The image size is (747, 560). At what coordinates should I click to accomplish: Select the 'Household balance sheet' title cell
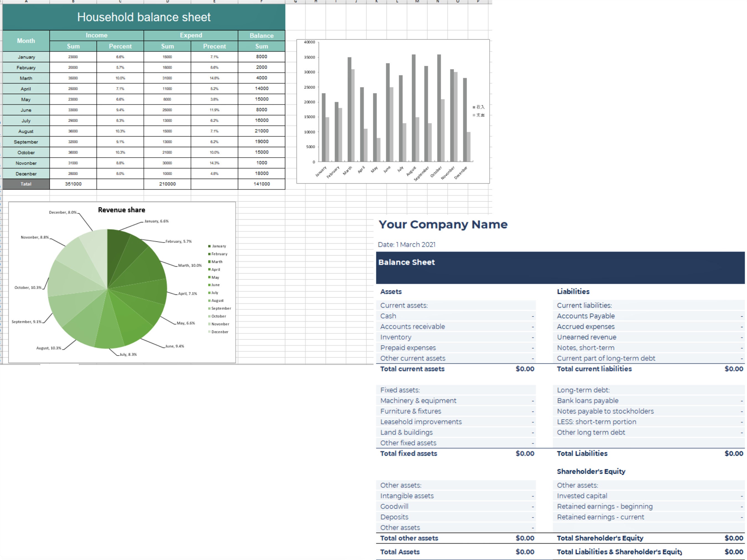pyautogui.click(x=144, y=17)
